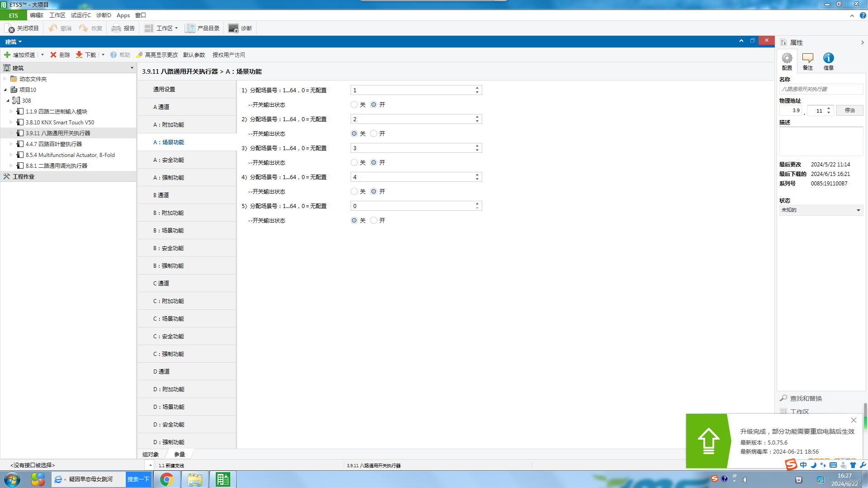The width and height of the screenshot is (868, 488).
Task: Open the green ETS file button
Action: tap(14, 15)
